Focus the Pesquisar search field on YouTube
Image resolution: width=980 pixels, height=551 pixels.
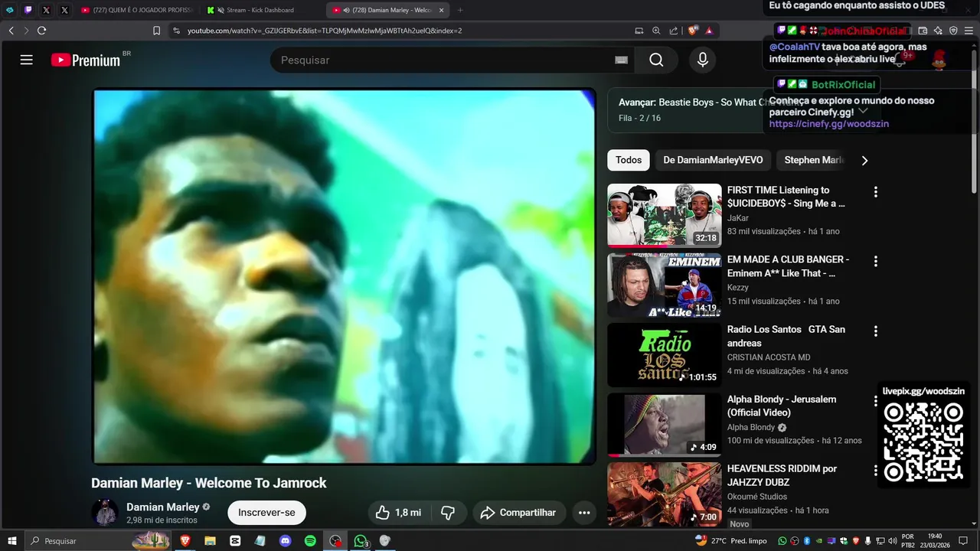point(452,60)
